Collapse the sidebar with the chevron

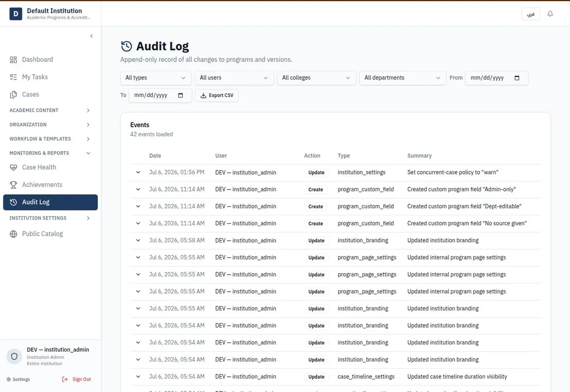click(91, 36)
